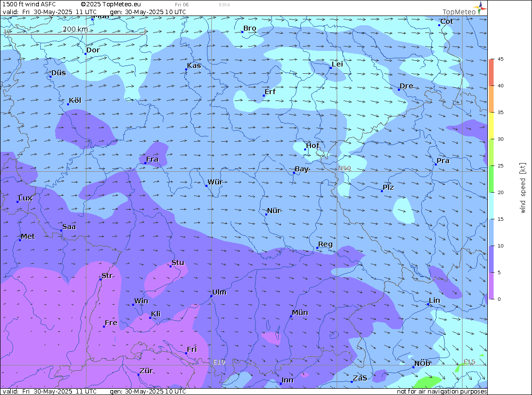This screenshot has width=532, height=395.
Task: Click the N50 latitude label
Action: click(344, 168)
